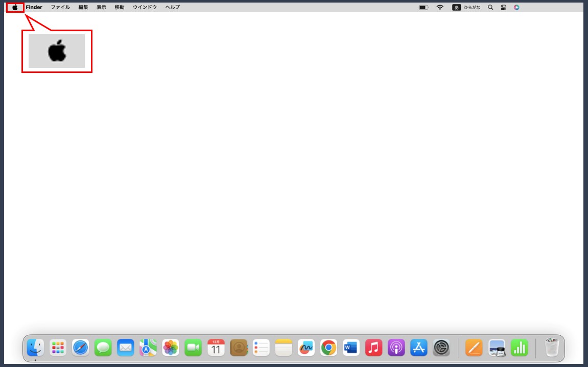
Task: Click the ファイル menu item
Action: 60,7
